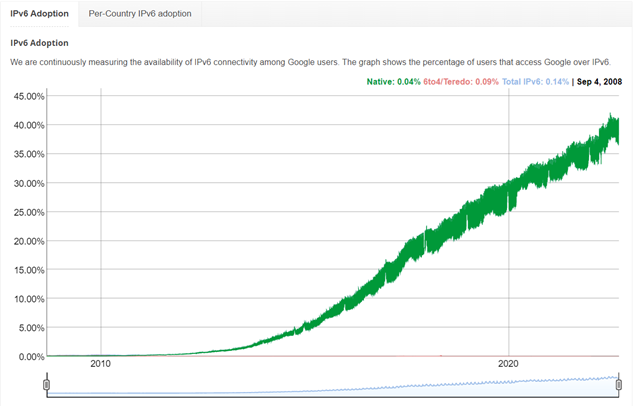
Task: Click the 20.00% y-axis label
Action: click(x=29, y=241)
